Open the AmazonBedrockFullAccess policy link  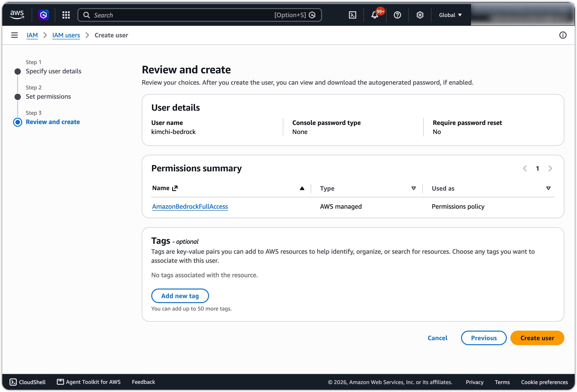[x=190, y=206]
